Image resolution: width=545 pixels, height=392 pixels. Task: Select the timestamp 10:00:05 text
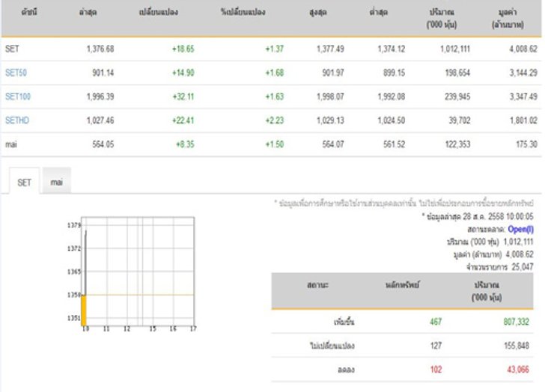click(520, 217)
